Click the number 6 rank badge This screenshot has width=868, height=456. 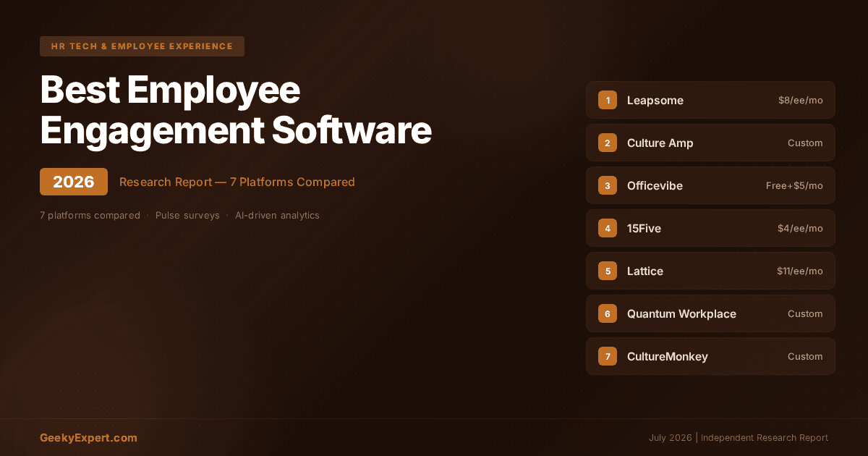click(x=608, y=313)
